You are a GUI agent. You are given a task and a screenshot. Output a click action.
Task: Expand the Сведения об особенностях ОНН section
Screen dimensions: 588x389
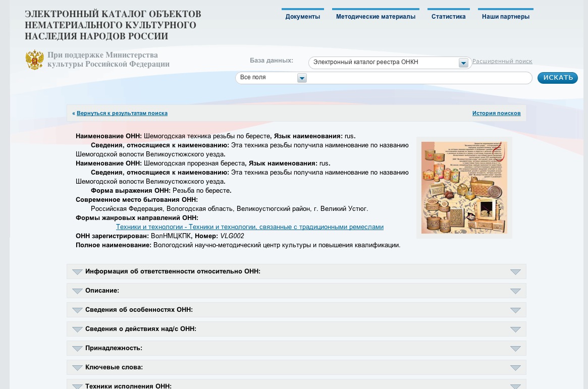(296, 310)
